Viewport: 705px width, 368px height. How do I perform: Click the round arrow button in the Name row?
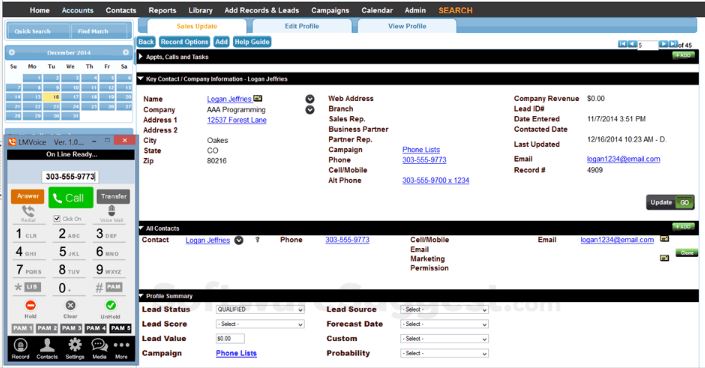[x=310, y=99]
